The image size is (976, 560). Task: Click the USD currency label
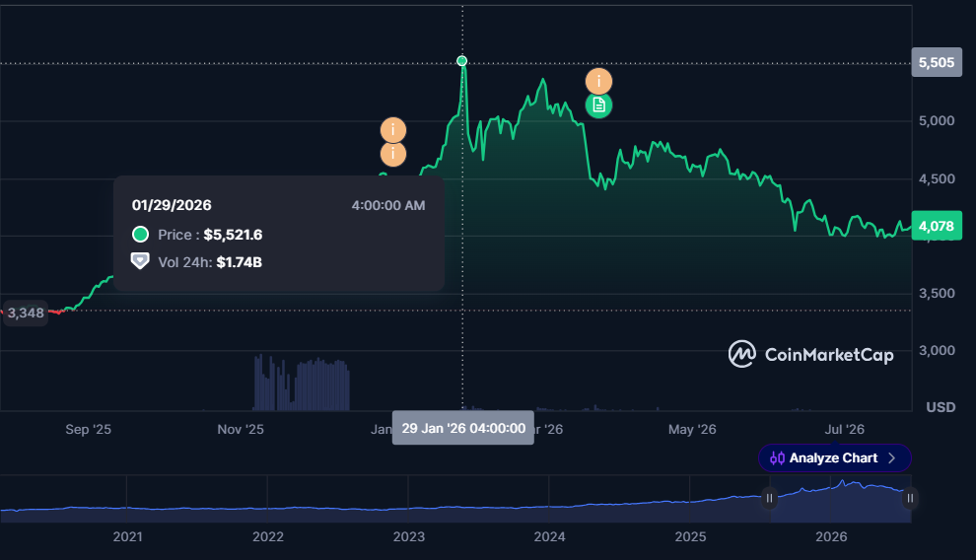point(941,407)
